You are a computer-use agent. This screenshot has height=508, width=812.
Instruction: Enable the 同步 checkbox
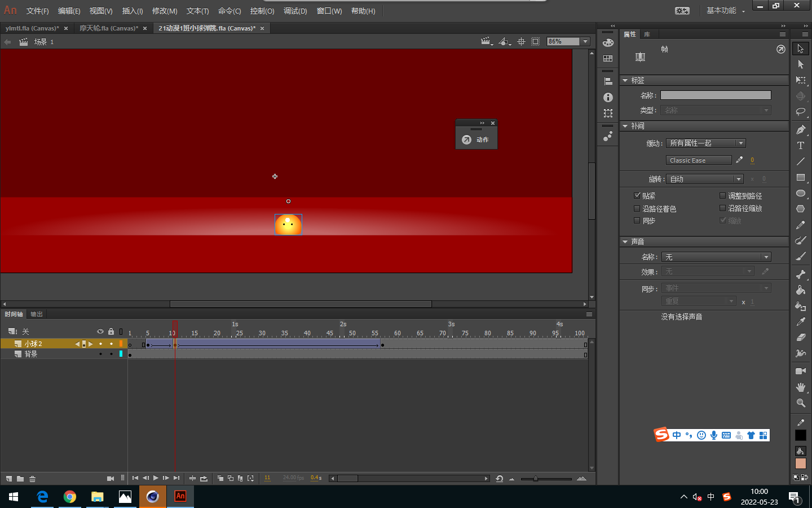click(x=637, y=221)
